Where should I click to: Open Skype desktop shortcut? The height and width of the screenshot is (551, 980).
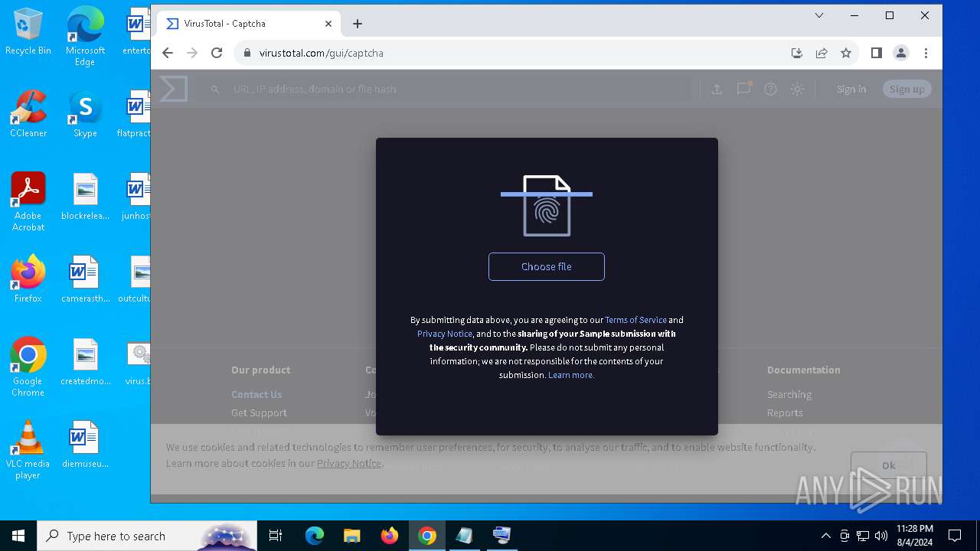point(85,114)
